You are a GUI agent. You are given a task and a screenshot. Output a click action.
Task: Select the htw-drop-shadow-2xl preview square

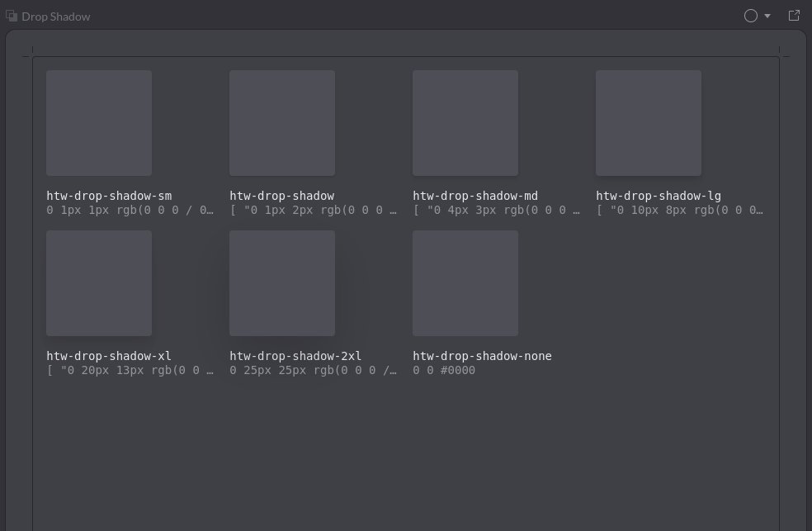[282, 283]
